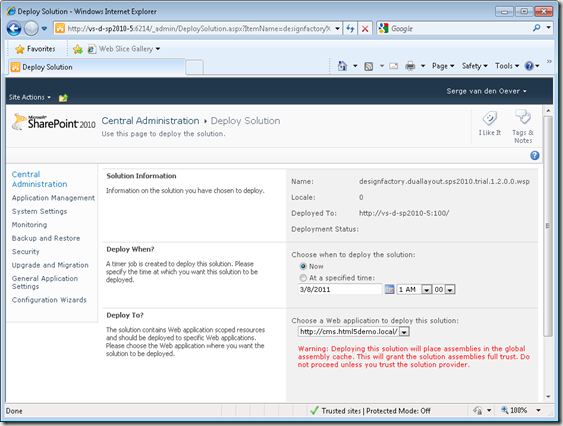The width and height of the screenshot is (563, 426).
Task: Select At a specified time option
Action: point(303,278)
